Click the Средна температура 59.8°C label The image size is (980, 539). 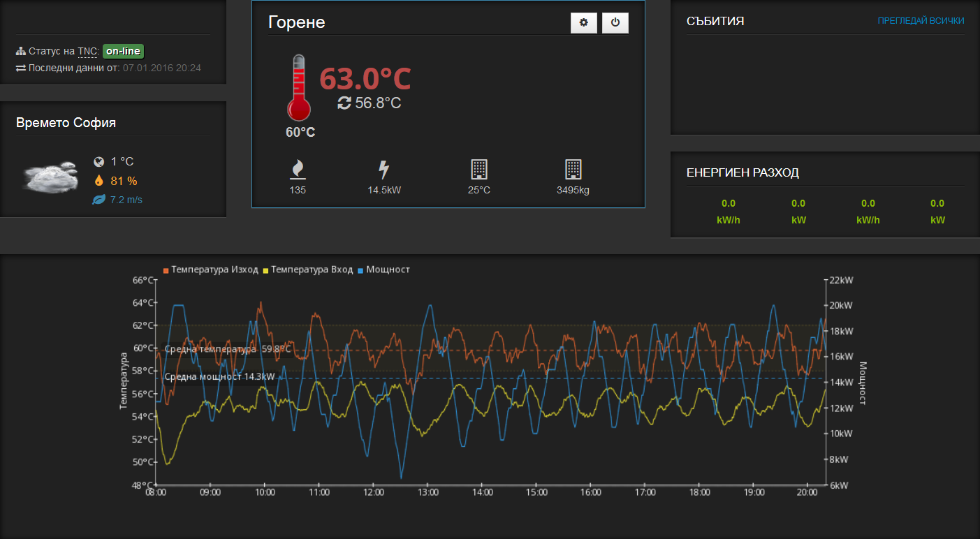(228, 349)
